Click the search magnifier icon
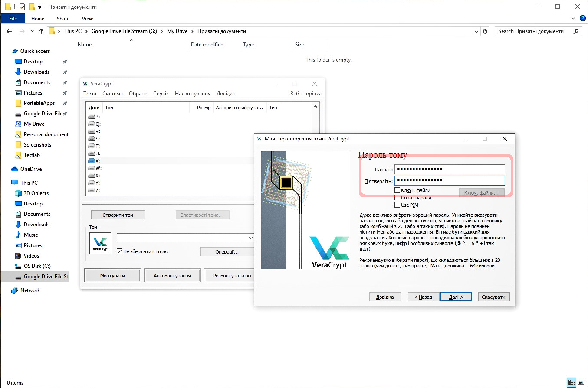Screen dimensions: 588x388 [x=576, y=31]
